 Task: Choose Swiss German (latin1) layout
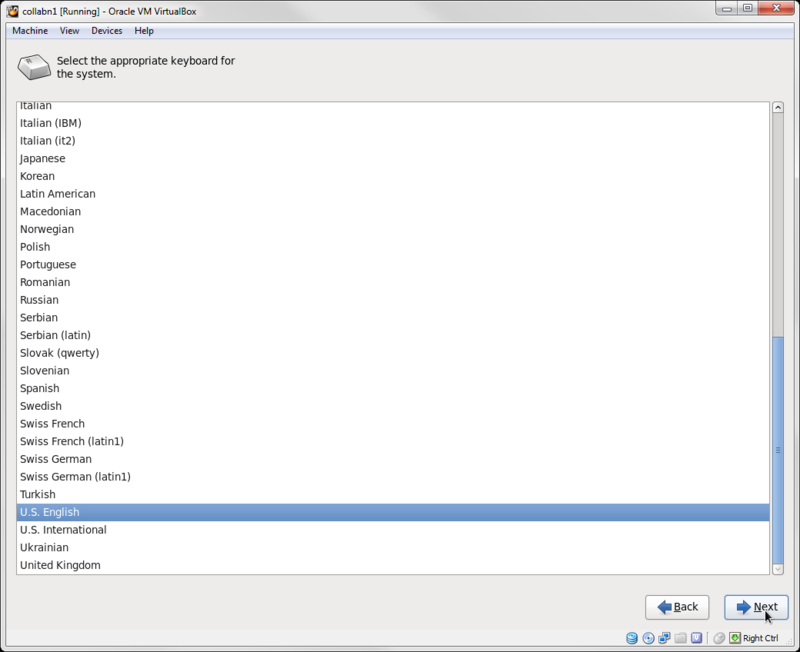[x=393, y=477]
